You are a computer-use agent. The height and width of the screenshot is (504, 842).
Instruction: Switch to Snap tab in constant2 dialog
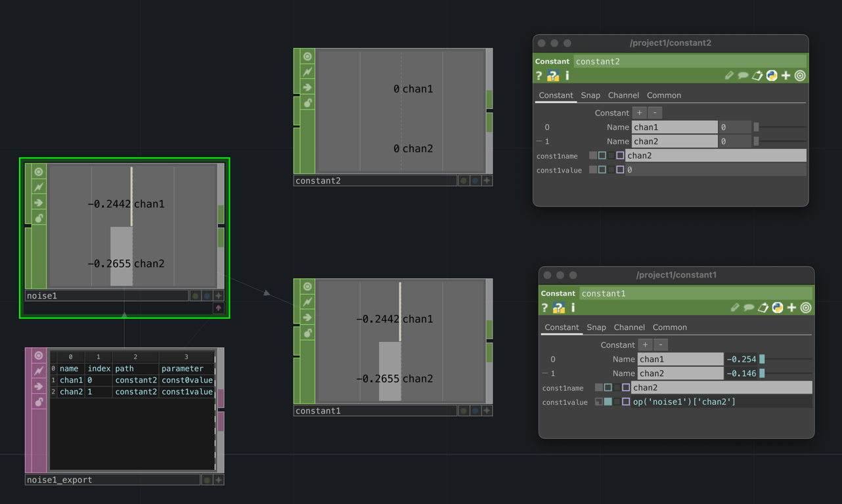coord(590,95)
